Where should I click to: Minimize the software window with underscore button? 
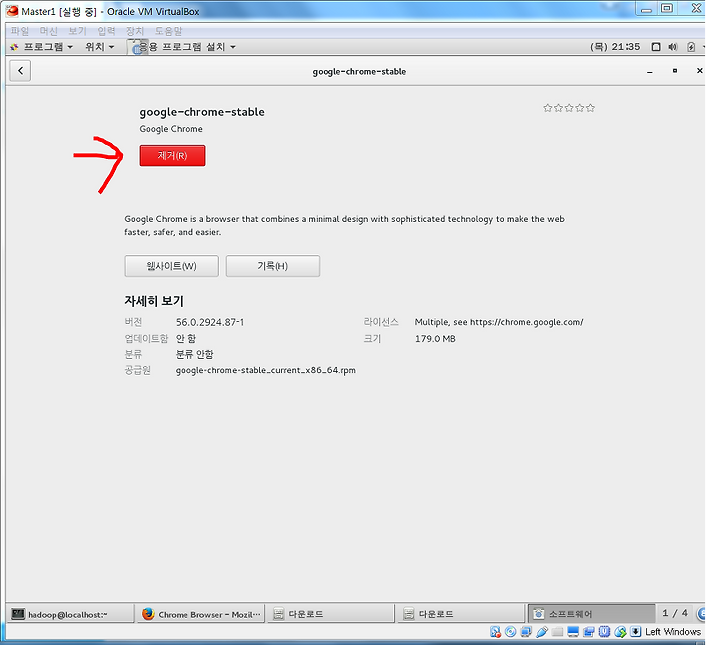pyautogui.click(x=650, y=72)
